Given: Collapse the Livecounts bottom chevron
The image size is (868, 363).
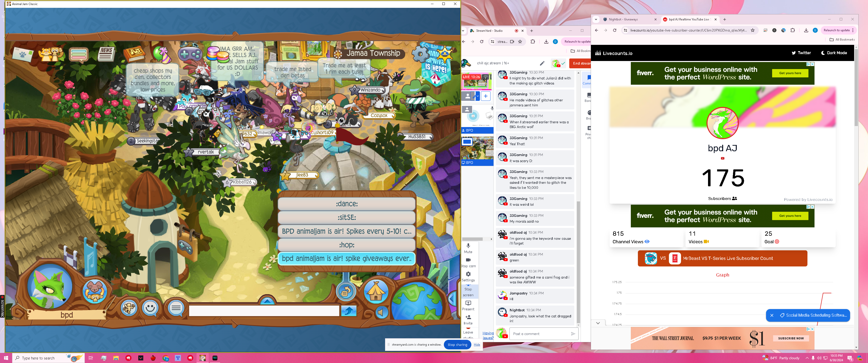Looking at the screenshot, I should click(x=598, y=323).
